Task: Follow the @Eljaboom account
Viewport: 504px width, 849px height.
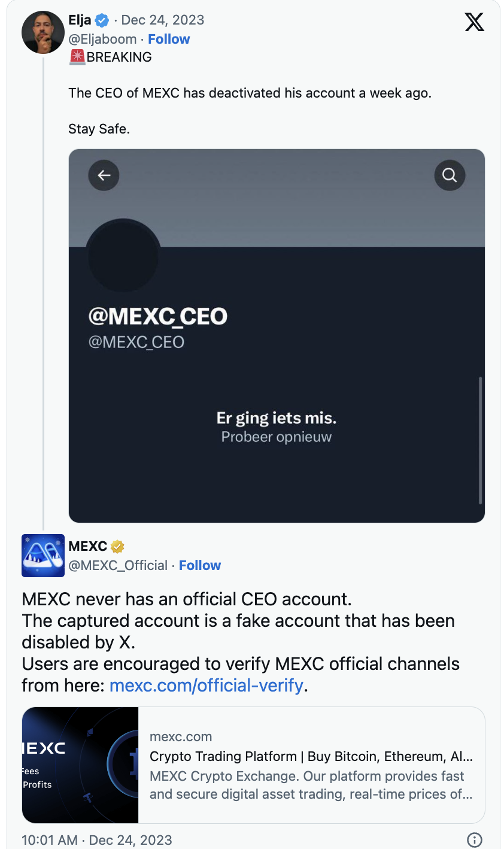Action: (169, 40)
